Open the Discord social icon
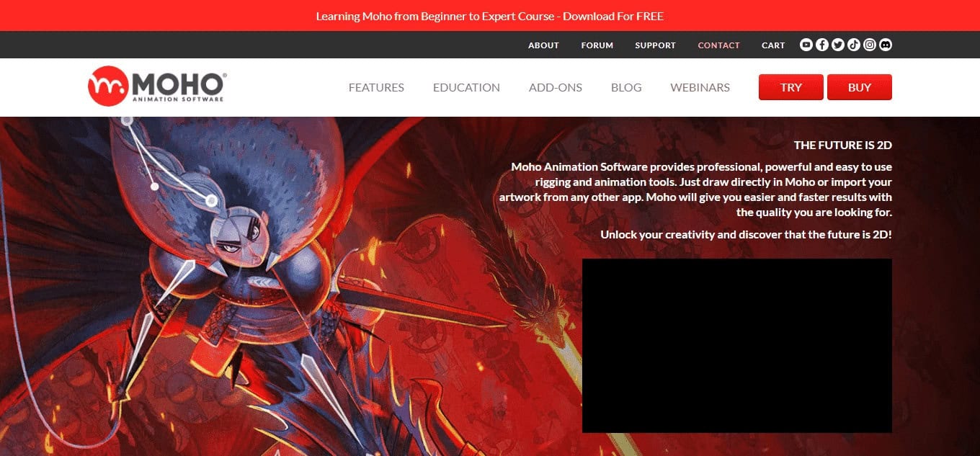The width and height of the screenshot is (980, 456). click(886, 45)
